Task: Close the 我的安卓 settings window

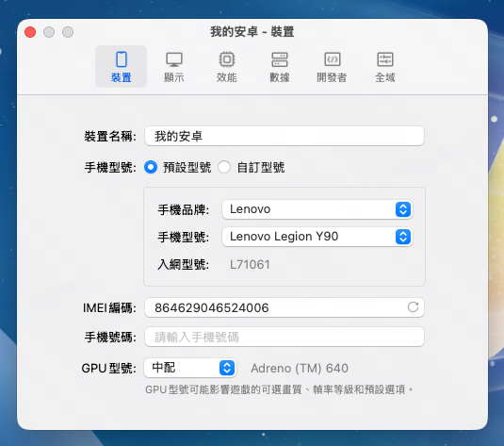Action: click(x=30, y=32)
